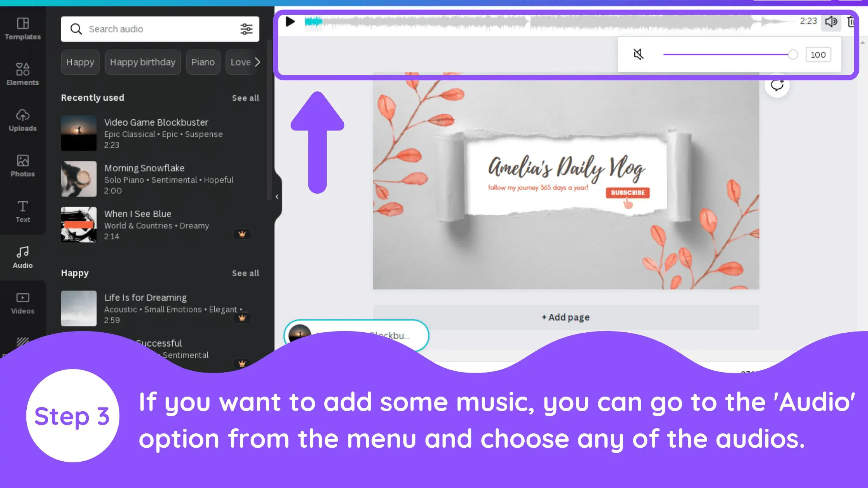Click Add page button below canvas
The height and width of the screenshot is (488, 868).
pyautogui.click(x=566, y=317)
